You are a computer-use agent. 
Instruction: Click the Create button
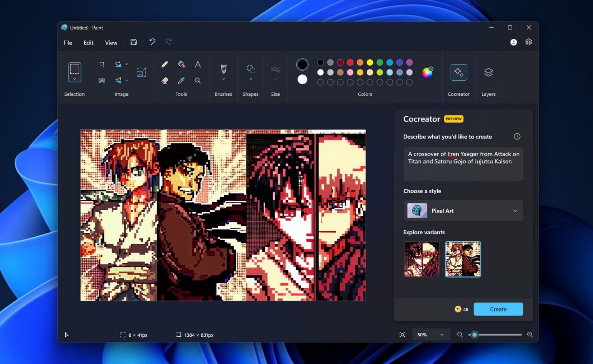pyautogui.click(x=498, y=309)
